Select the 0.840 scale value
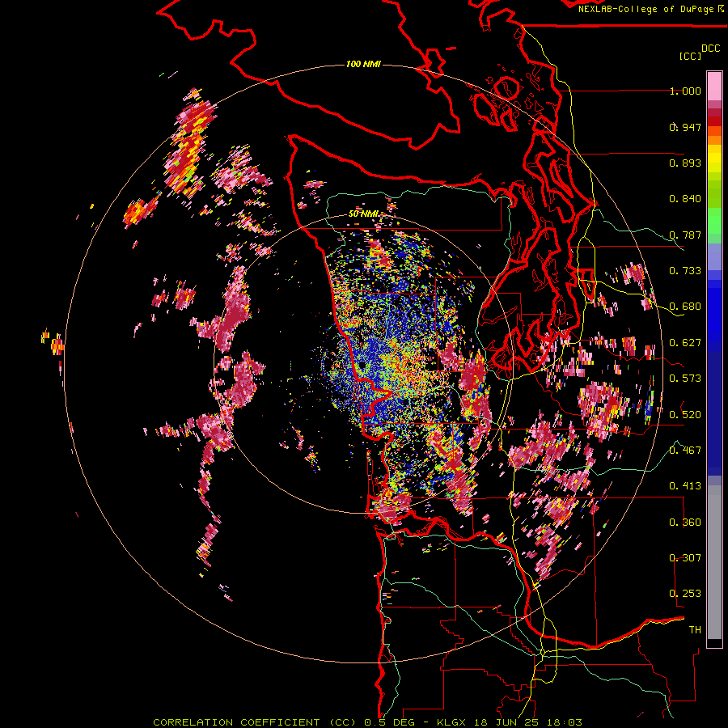This screenshot has width=728, height=728. click(685, 199)
